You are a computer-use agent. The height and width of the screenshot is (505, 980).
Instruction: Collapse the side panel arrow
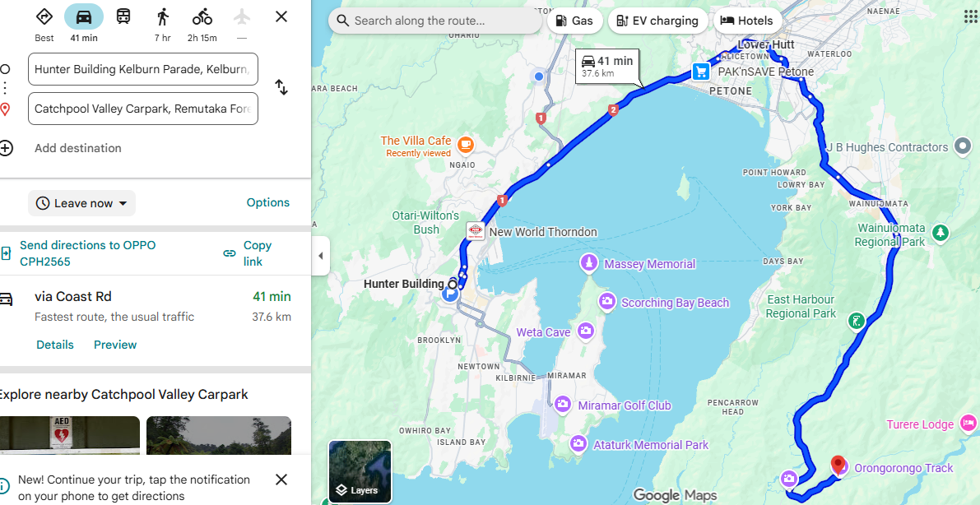tap(320, 256)
